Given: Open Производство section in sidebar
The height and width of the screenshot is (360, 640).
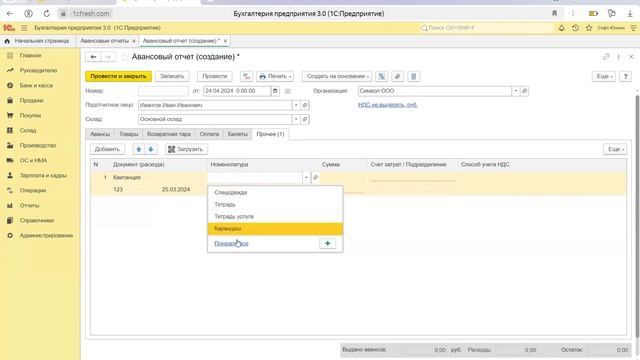Looking at the screenshot, I should [38, 145].
